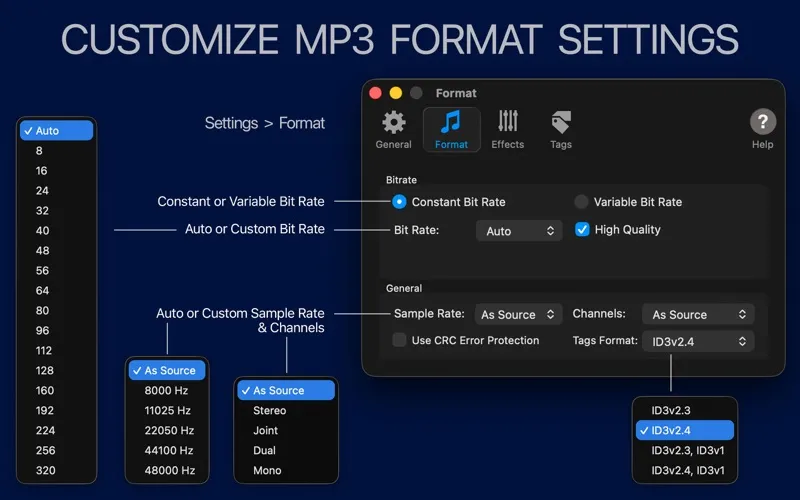Open the Channels As Source dropdown
Image resolution: width=800 pixels, height=500 pixels.
click(x=698, y=314)
